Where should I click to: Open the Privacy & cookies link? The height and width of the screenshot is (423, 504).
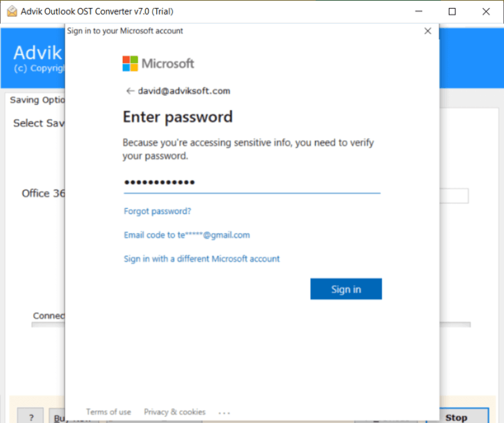175,412
